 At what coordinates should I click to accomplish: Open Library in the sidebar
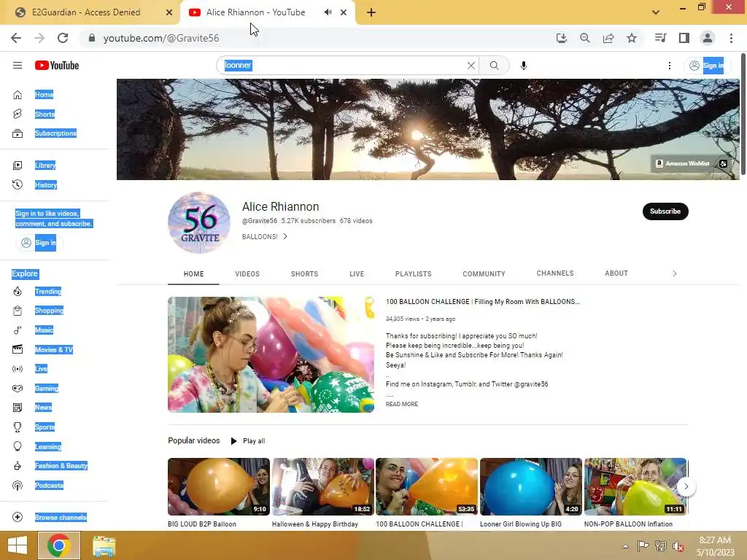[44, 166]
